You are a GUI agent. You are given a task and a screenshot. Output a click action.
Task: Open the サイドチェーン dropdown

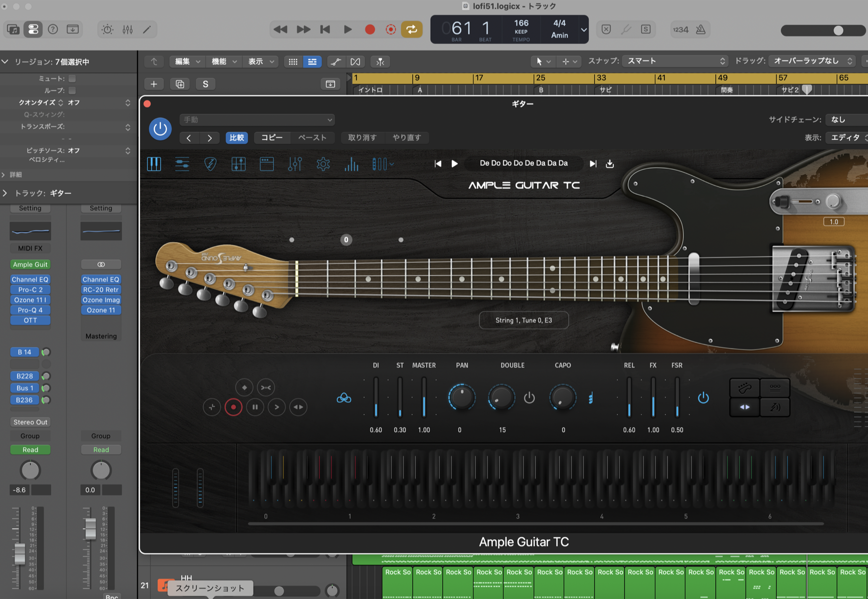846,120
